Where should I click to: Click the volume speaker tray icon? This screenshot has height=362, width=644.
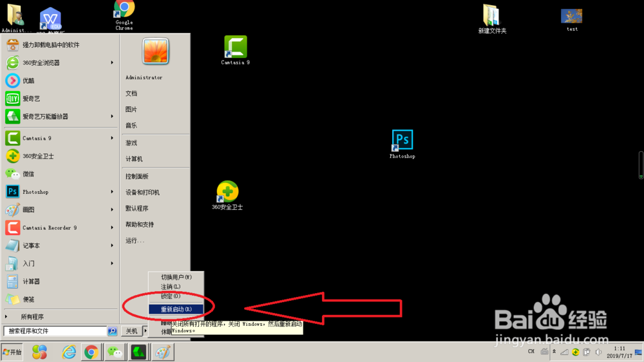[598, 352]
